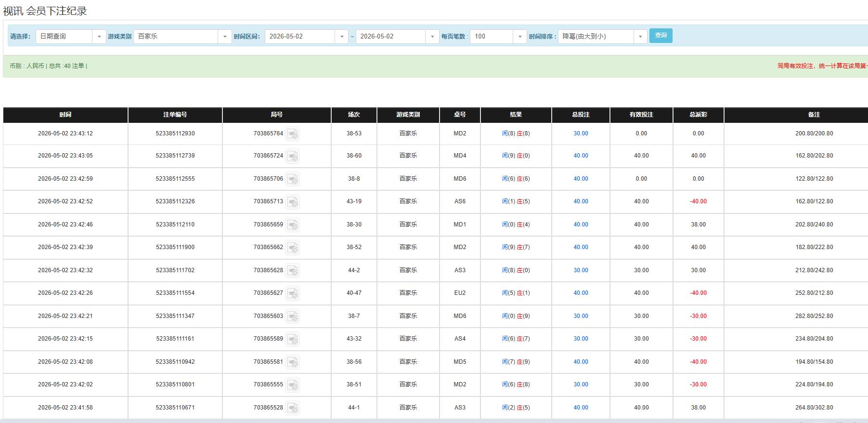
Task: Open video icon for round 703865713
Action: [293, 202]
